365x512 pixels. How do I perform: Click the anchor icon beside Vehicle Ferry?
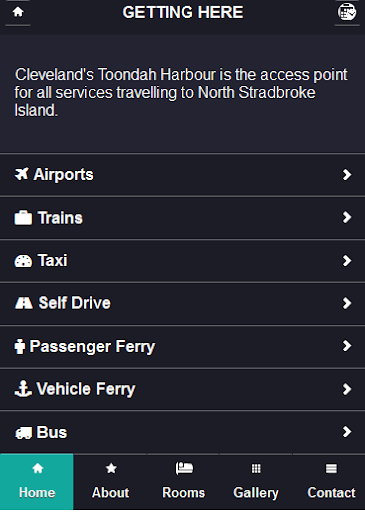click(23, 389)
